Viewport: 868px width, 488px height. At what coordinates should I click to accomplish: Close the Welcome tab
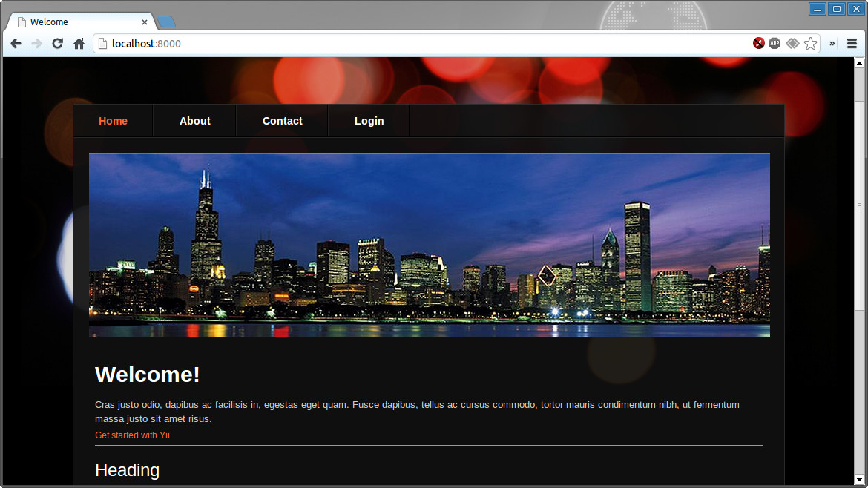click(x=143, y=22)
